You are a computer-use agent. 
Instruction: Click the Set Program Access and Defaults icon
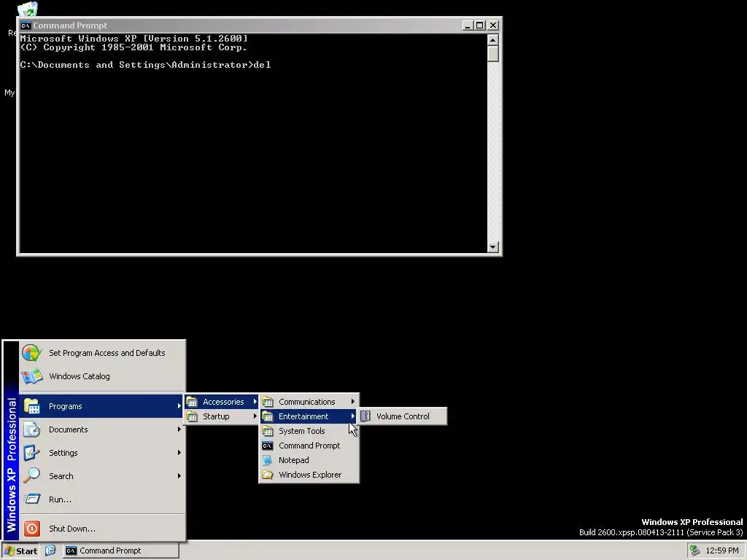tap(31, 354)
